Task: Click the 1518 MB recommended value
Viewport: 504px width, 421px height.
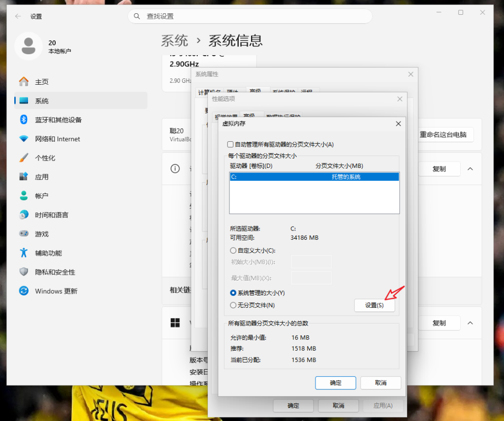Action: pos(304,348)
